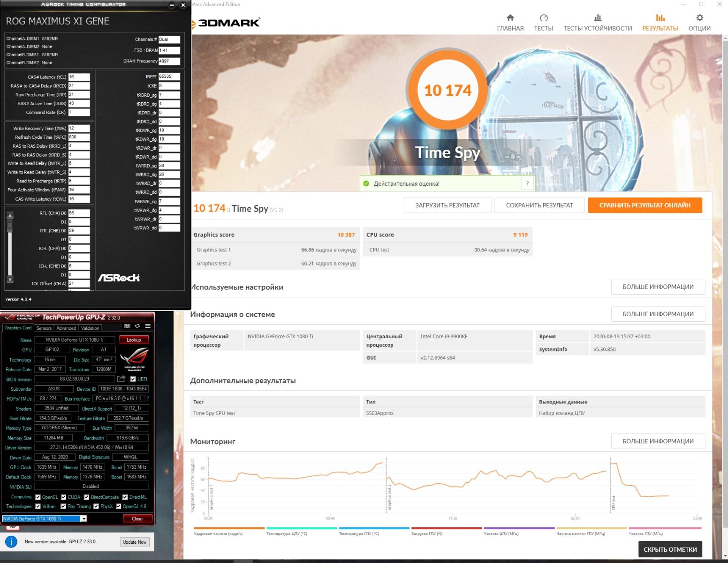
Task: Open the GPU-Z hamburger menu
Action: pyautogui.click(x=148, y=326)
